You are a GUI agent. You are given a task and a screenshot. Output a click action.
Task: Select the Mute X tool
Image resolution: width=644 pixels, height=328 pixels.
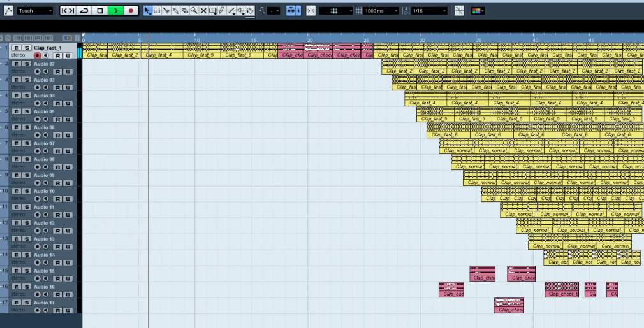[x=203, y=11]
